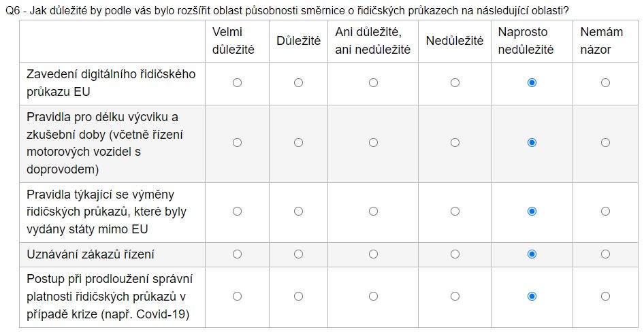
Task: Select 'Nemám názor' for training length rules row
Action: (x=605, y=143)
